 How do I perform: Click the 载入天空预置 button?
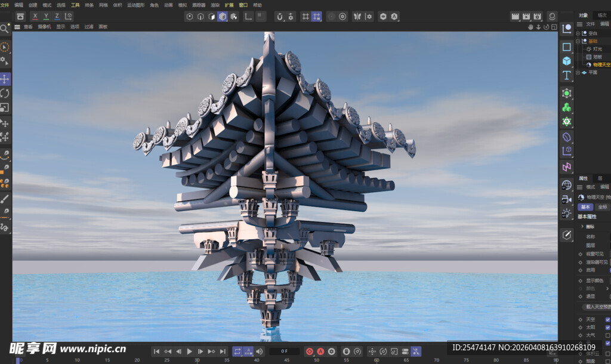[597, 307]
